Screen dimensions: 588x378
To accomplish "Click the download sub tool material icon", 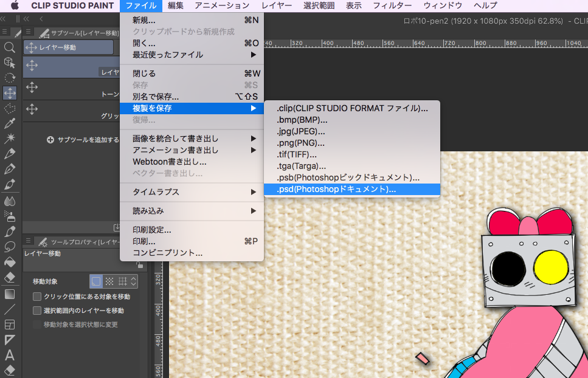I will pos(117,227).
